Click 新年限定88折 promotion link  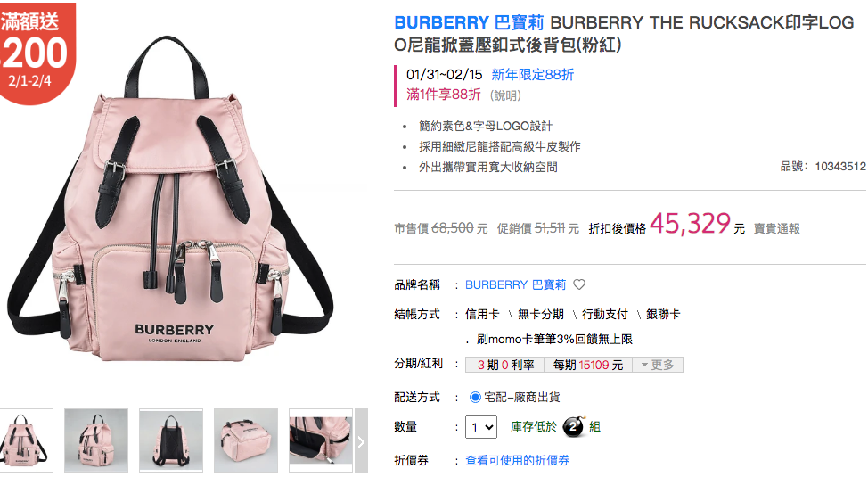click(x=533, y=74)
